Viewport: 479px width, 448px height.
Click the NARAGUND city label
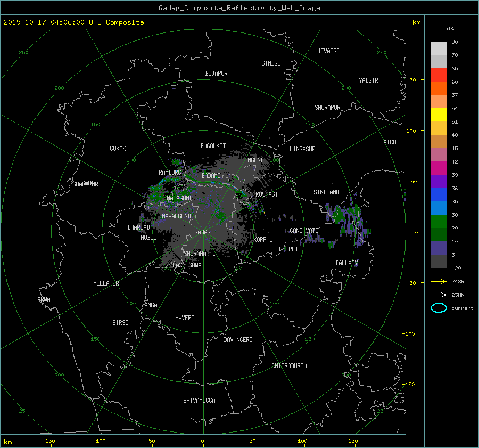pos(180,198)
